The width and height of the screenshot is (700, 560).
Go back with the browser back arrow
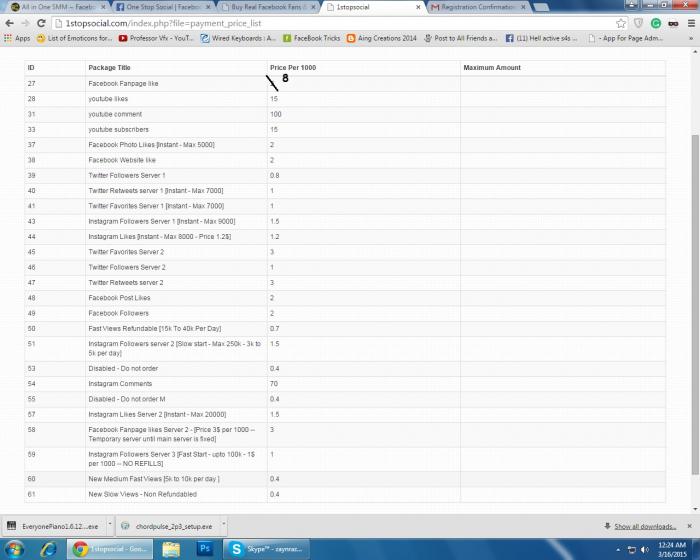coord(9,23)
